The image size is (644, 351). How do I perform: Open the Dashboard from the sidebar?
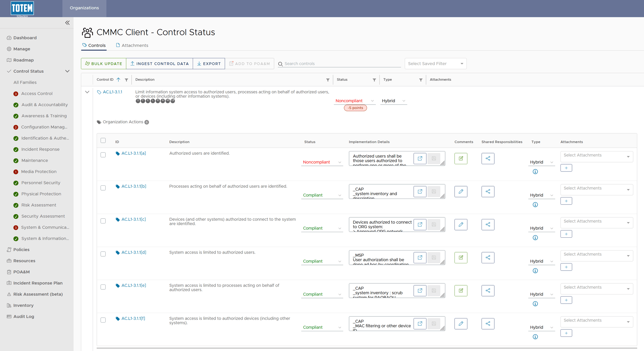[x=25, y=37]
